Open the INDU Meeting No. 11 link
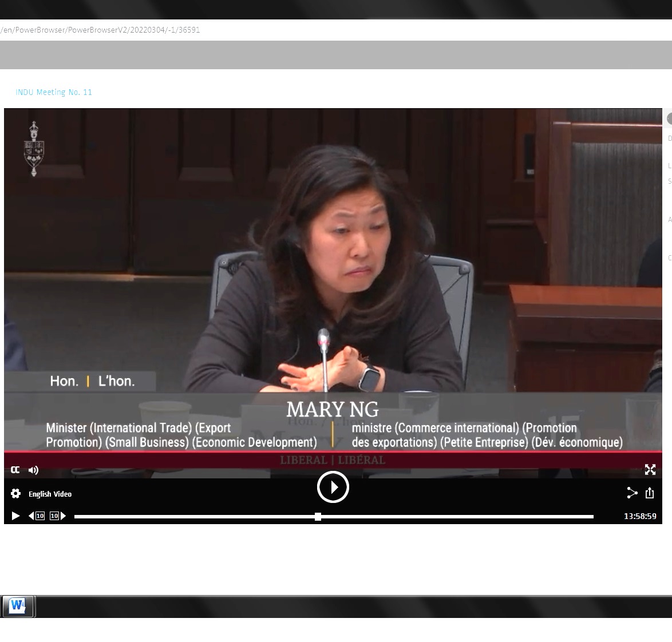Viewport: 672px width, 642px height. click(54, 92)
